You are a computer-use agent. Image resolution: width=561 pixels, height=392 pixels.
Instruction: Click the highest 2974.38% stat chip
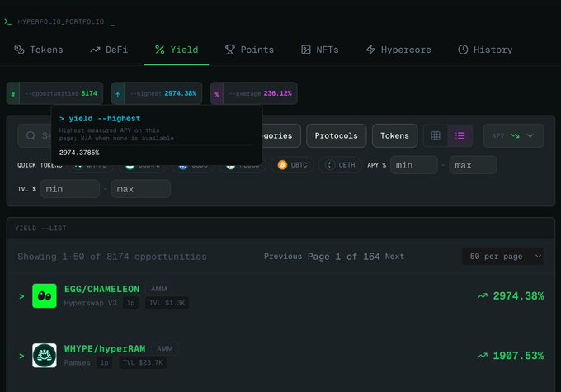click(157, 93)
